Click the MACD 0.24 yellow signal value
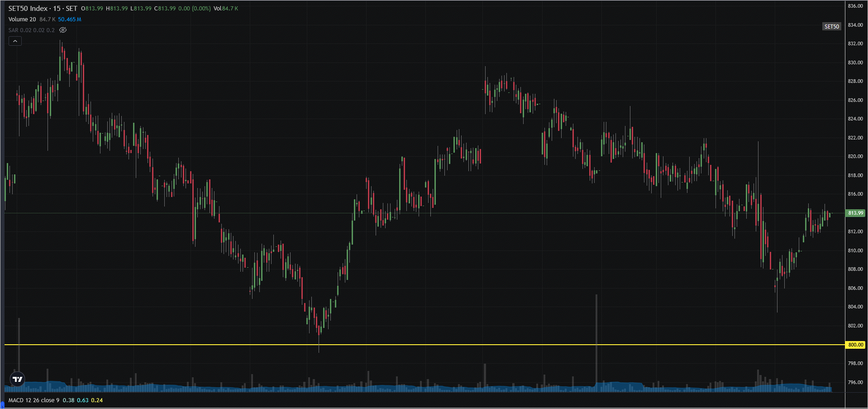The width and height of the screenshot is (868, 409). [x=97, y=400]
